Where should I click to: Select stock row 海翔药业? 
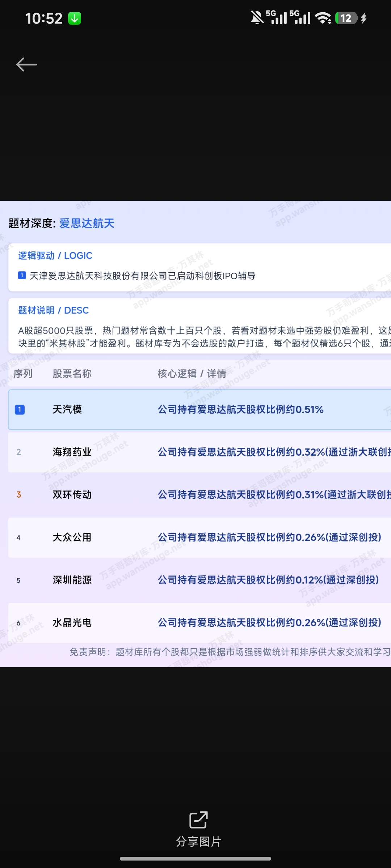click(x=199, y=452)
